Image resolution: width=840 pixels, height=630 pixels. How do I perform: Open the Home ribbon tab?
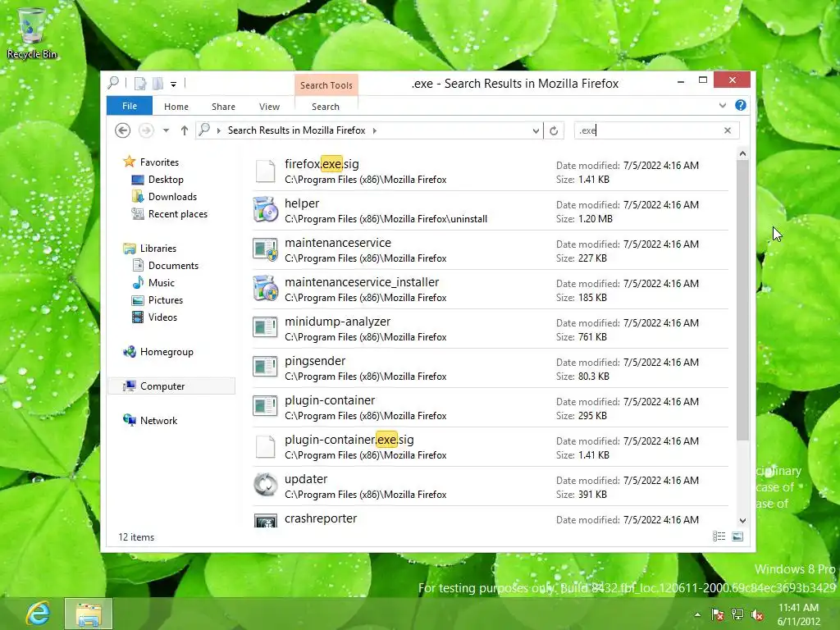(176, 107)
